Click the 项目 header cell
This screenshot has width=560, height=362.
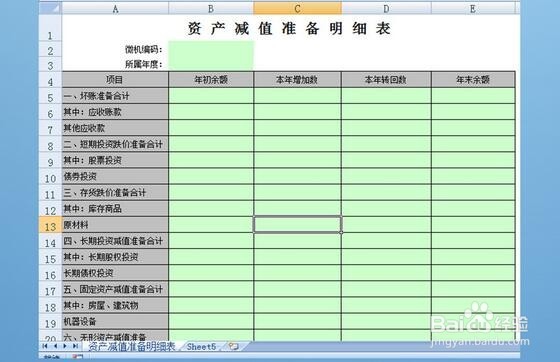(x=115, y=80)
